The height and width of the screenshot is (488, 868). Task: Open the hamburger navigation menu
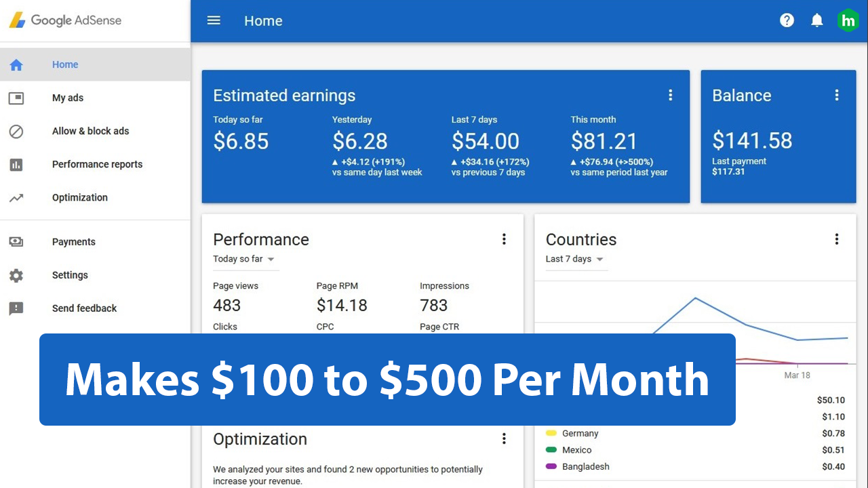214,20
